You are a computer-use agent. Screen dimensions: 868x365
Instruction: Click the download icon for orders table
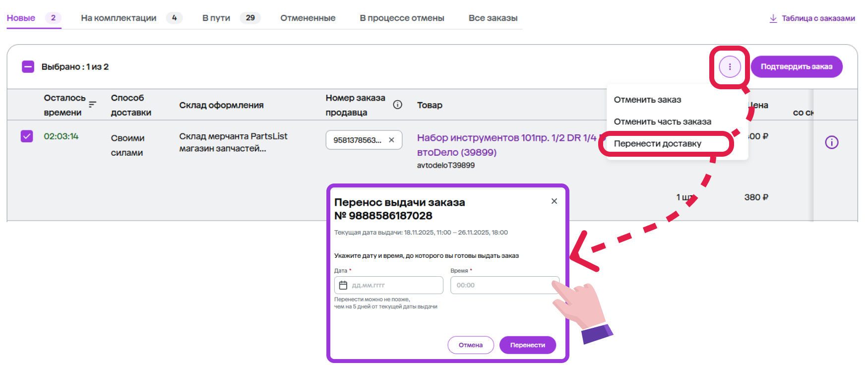[x=773, y=18]
